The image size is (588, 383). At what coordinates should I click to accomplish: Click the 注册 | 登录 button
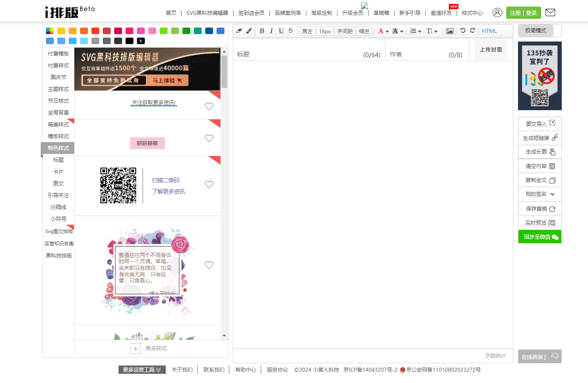click(523, 13)
